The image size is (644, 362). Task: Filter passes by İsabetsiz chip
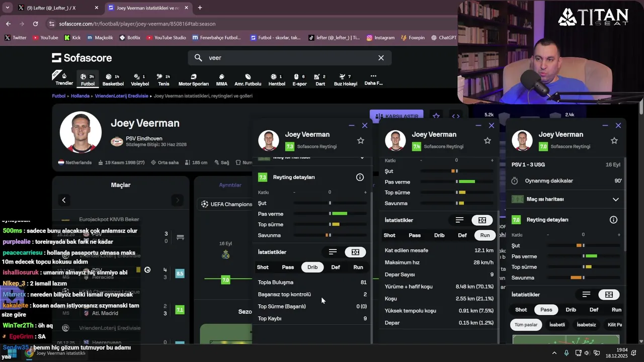586,325
